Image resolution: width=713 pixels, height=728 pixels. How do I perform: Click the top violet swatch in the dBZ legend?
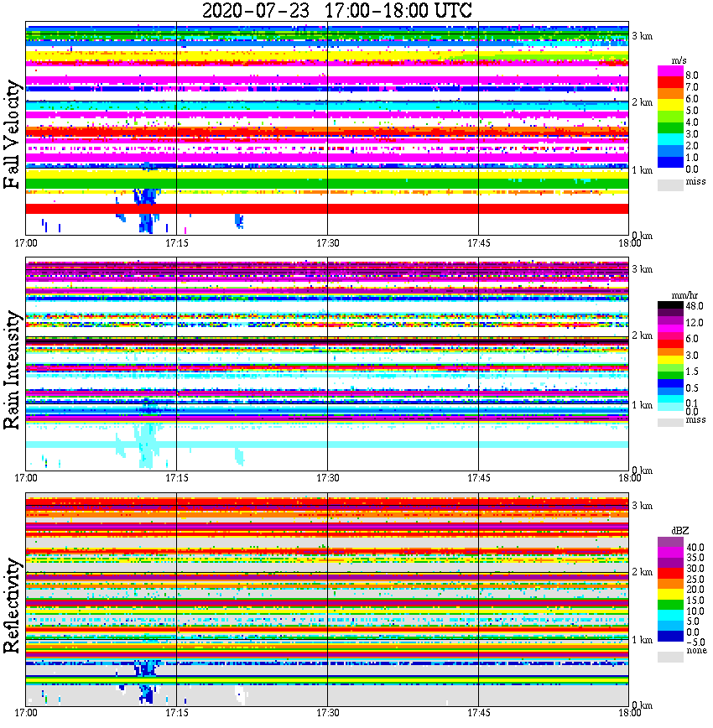[670, 542]
